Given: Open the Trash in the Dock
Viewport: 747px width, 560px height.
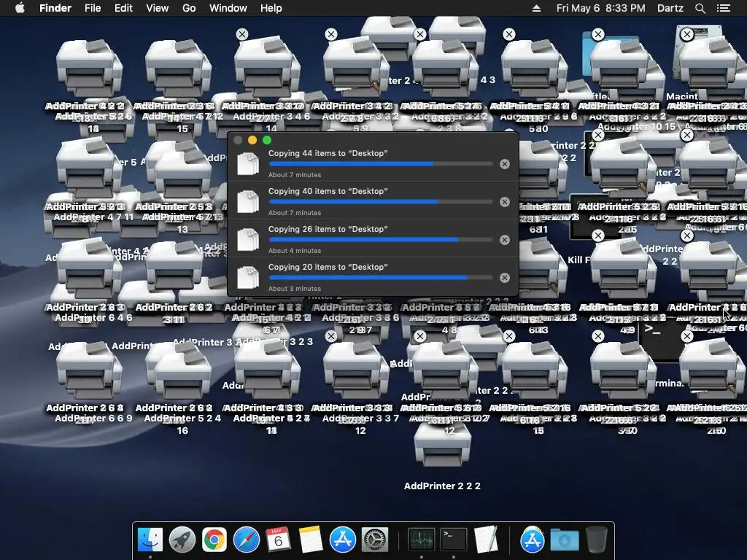Looking at the screenshot, I should click(x=597, y=540).
